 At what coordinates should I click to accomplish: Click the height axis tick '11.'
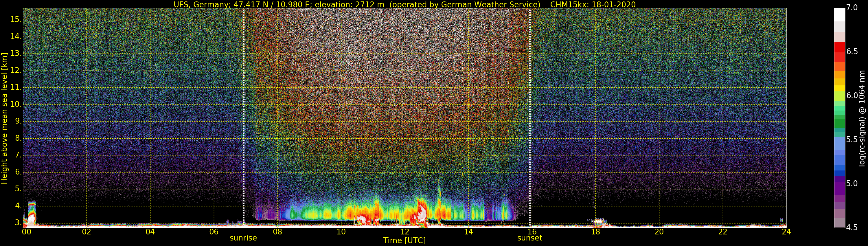point(16,87)
